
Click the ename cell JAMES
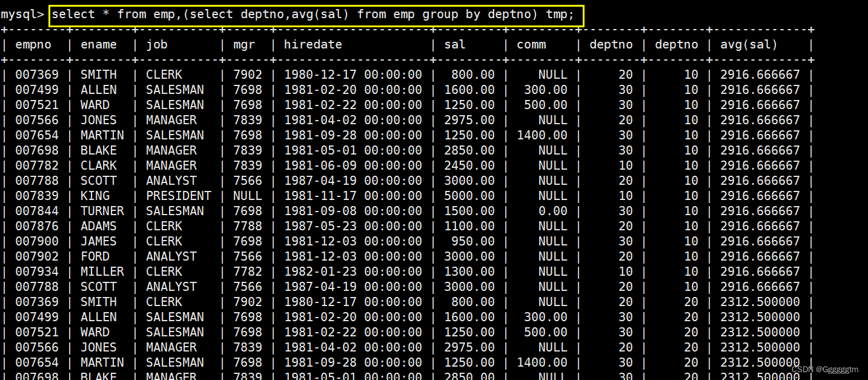click(x=99, y=241)
